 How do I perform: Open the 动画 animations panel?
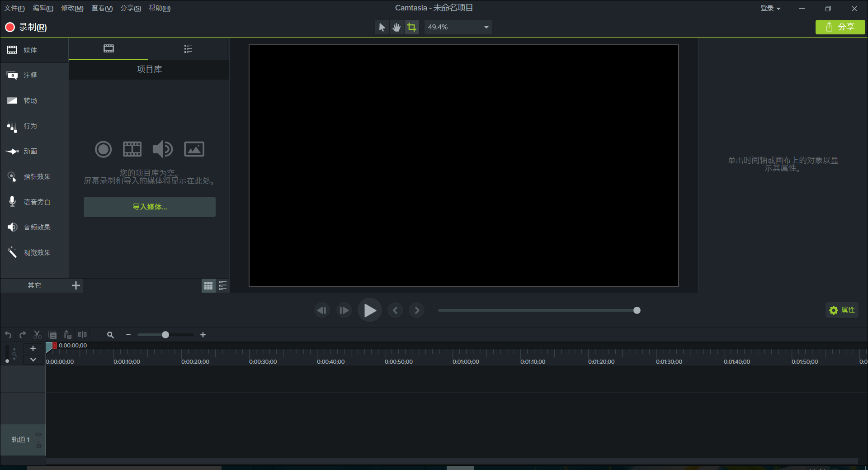[34, 151]
